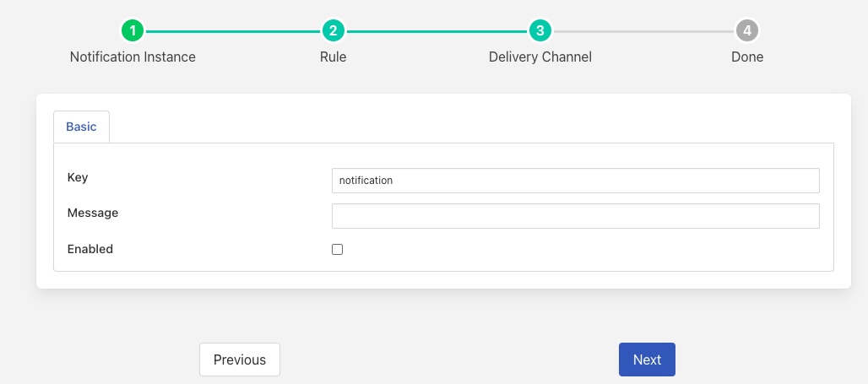This screenshot has height=384, width=868.
Task: Select the Done step label
Action: pyautogui.click(x=747, y=57)
